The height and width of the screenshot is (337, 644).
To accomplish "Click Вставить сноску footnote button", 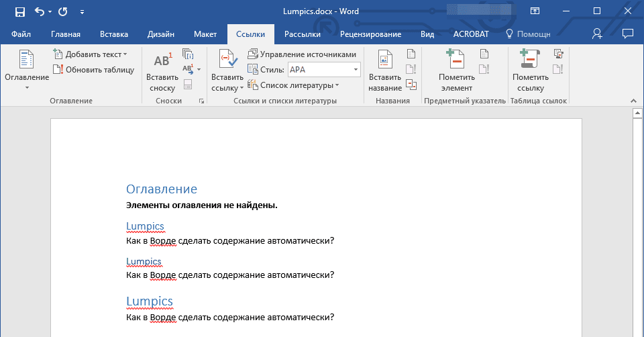I will [x=162, y=71].
